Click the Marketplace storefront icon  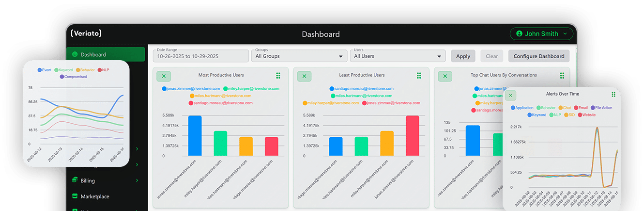pos(75,196)
